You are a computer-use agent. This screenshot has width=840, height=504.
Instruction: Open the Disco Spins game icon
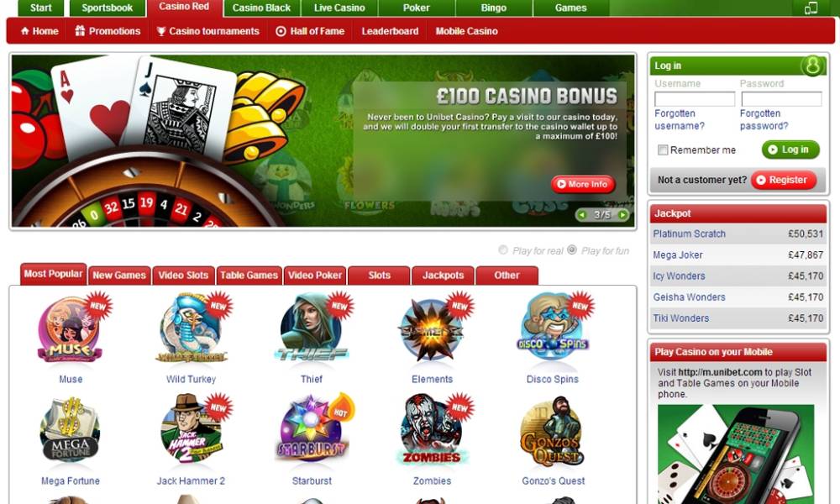553,328
